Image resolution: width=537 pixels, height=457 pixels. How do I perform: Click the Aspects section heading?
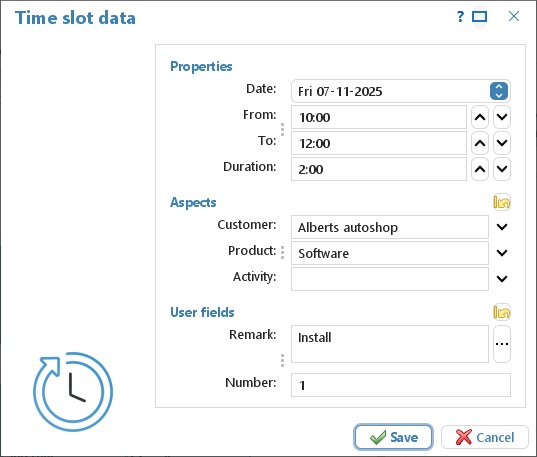pos(193,202)
